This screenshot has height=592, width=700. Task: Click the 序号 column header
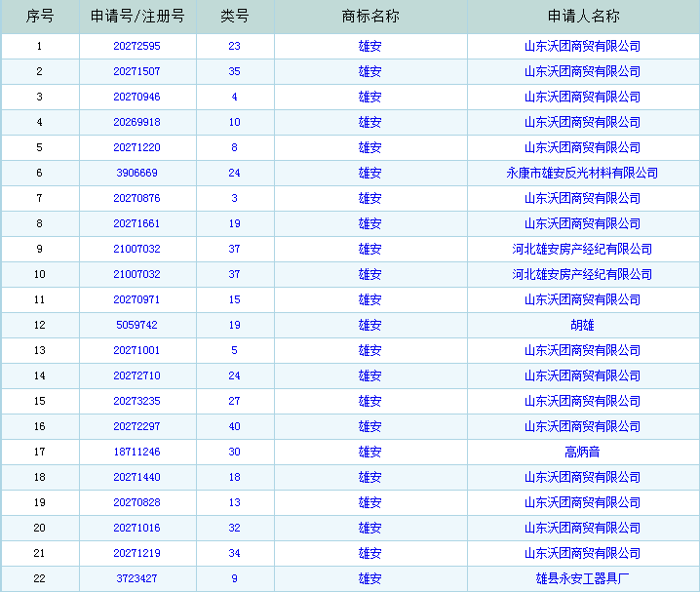(x=40, y=16)
